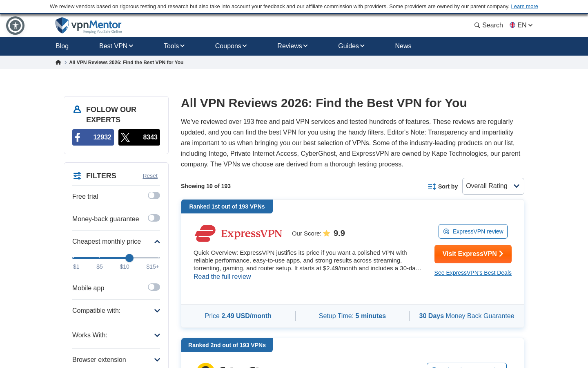Set price slider to $15+ end
588x368 pixels.
(158, 258)
